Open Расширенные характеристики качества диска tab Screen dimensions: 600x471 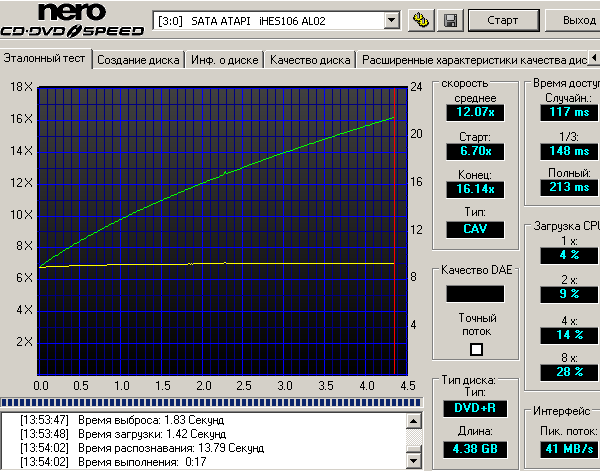point(474,60)
